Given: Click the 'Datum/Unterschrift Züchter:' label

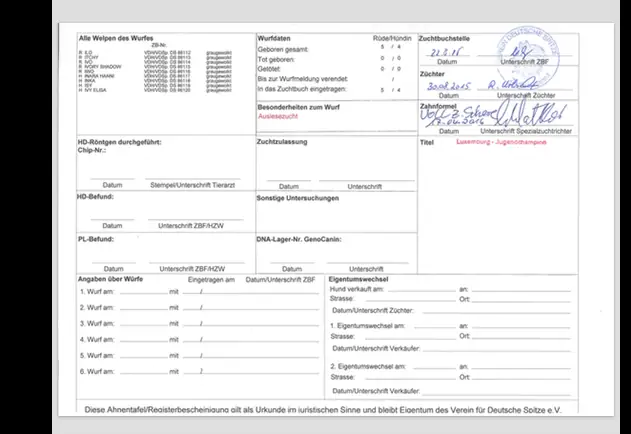Looking at the screenshot, I should (x=373, y=311).
